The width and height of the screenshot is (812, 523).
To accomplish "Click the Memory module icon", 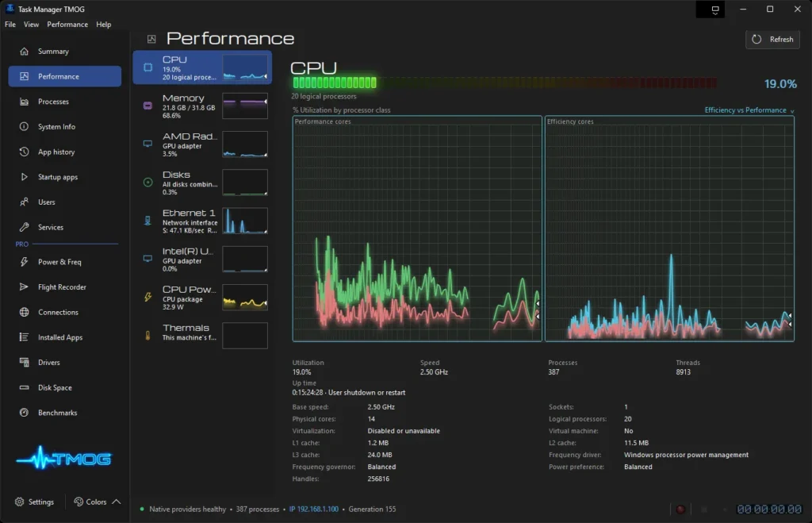I will click(x=147, y=106).
